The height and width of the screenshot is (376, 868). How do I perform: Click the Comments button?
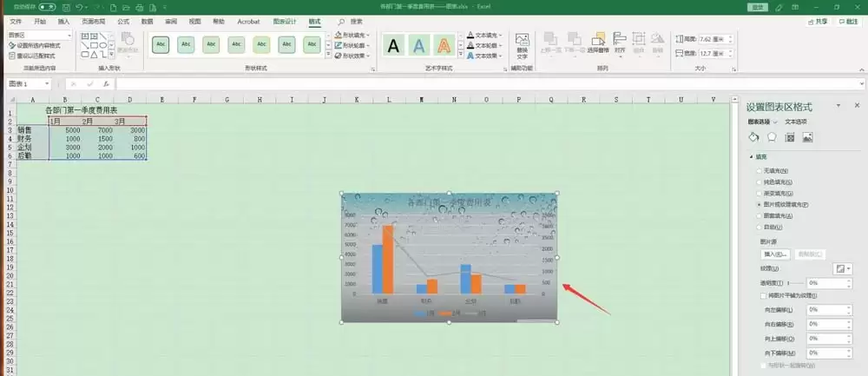pyautogui.click(x=848, y=22)
